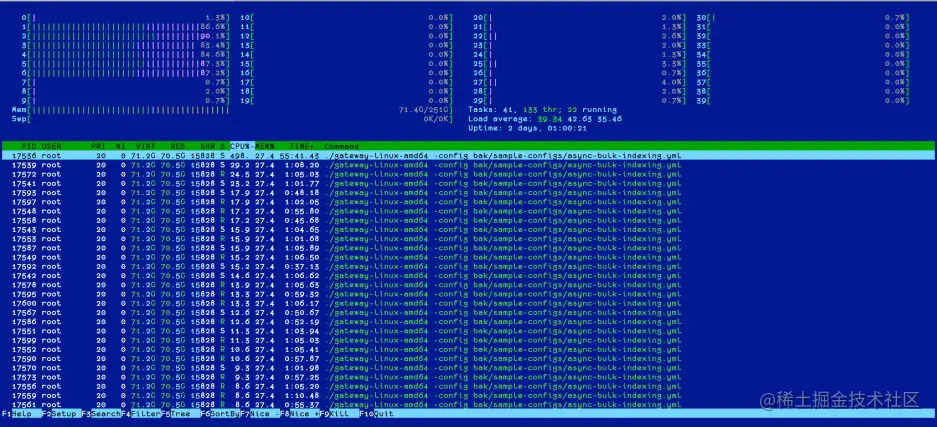Click the Mem usage bar meter
Image resolution: width=937 pixels, height=427 pixels.
click(233, 110)
